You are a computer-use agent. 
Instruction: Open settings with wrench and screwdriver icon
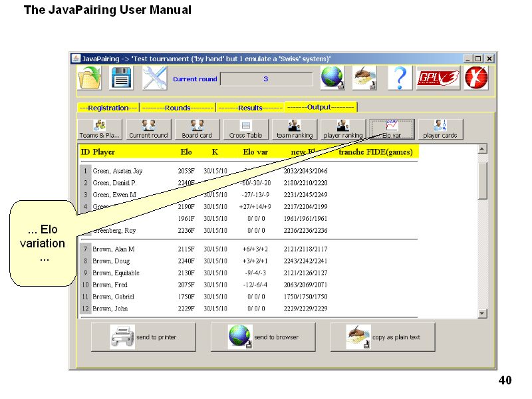pyautogui.click(x=155, y=78)
